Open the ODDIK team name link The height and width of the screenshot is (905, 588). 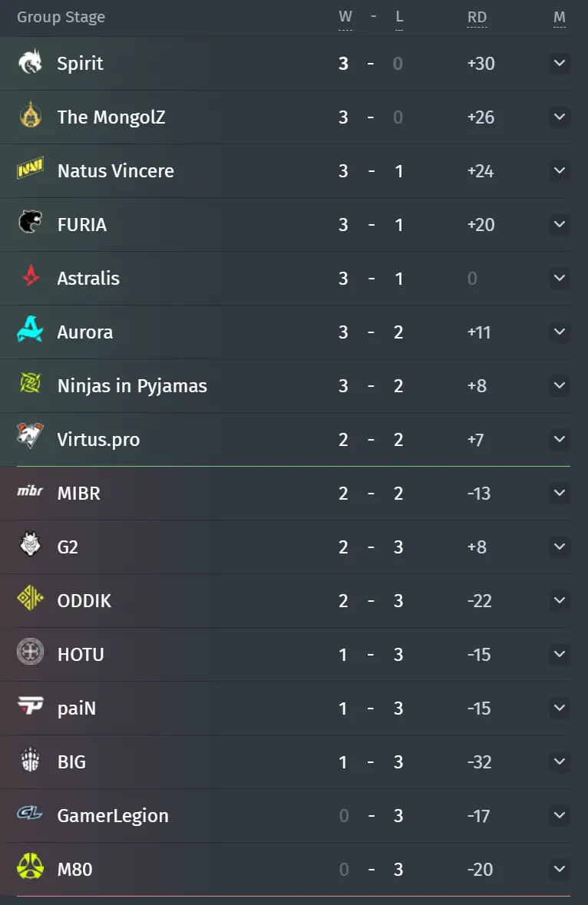[x=84, y=601]
